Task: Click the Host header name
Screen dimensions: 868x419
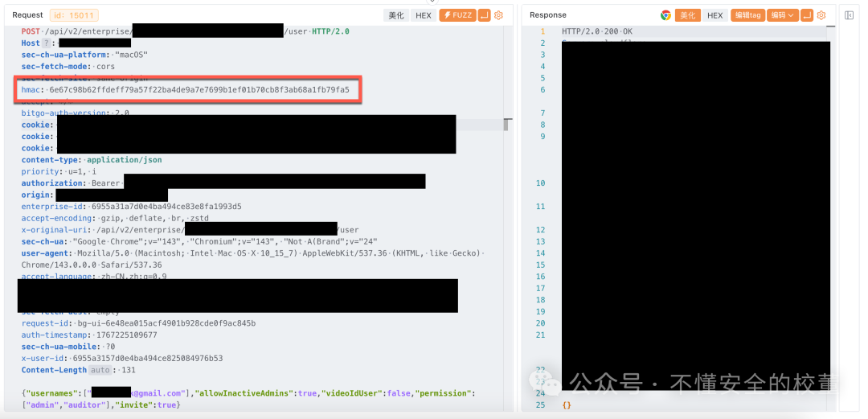Action: point(31,43)
